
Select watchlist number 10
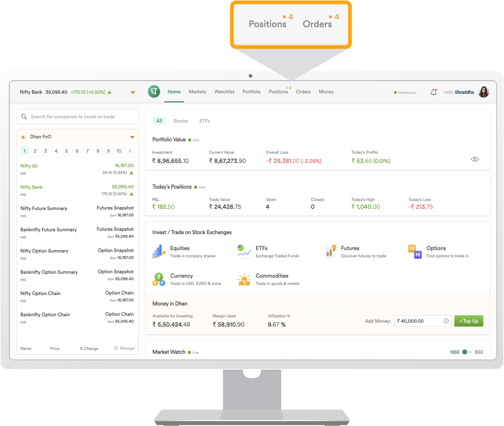point(119,151)
